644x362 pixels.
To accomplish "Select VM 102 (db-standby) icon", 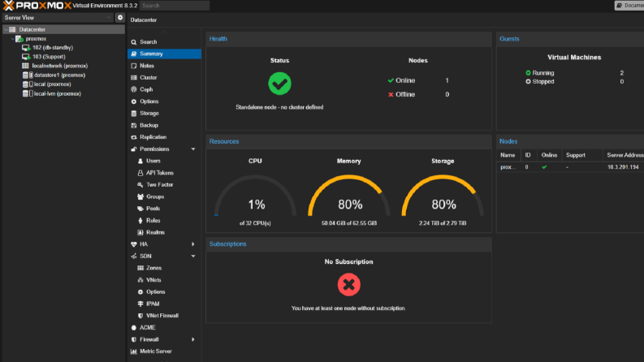I will (26, 48).
